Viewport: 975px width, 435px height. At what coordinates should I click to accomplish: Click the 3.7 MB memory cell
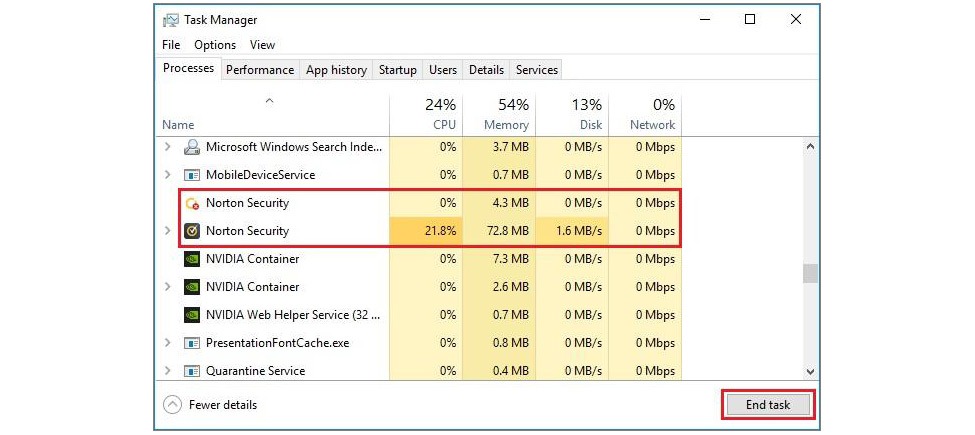499,147
